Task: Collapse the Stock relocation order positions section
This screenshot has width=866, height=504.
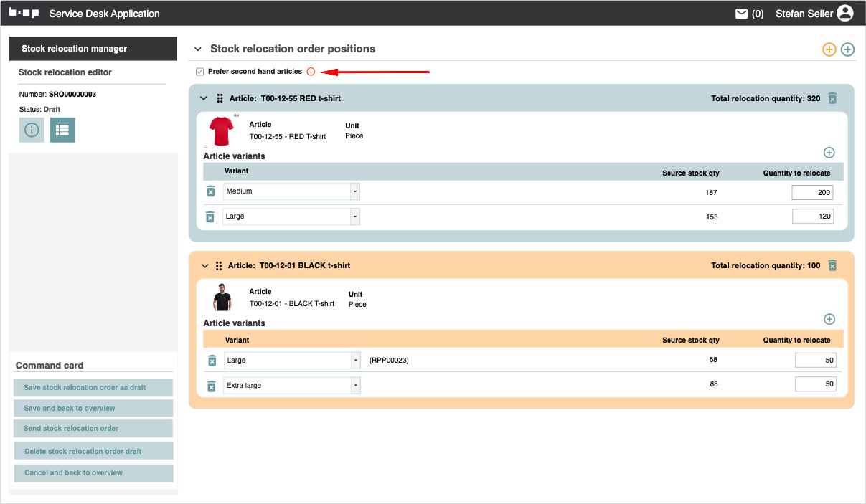Action: pyautogui.click(x=198, y=49)
